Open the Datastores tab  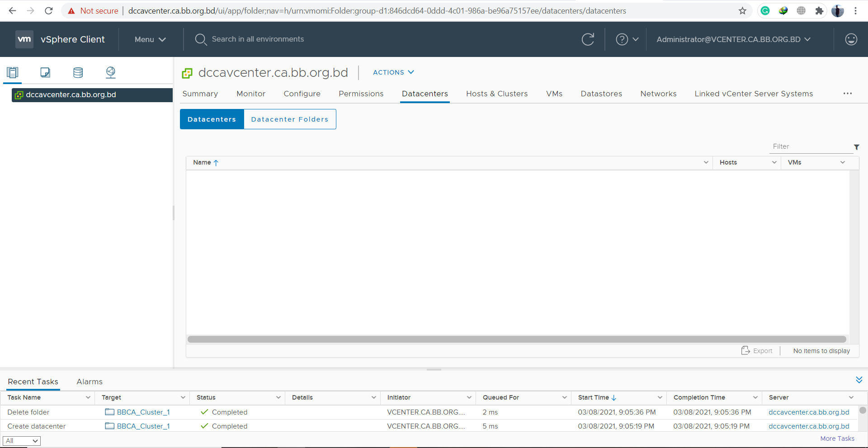601,94
